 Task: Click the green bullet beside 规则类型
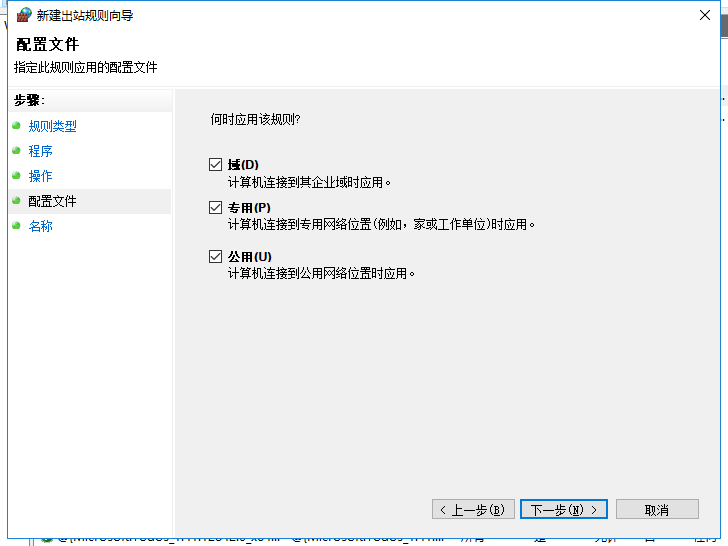pos(16,126)
